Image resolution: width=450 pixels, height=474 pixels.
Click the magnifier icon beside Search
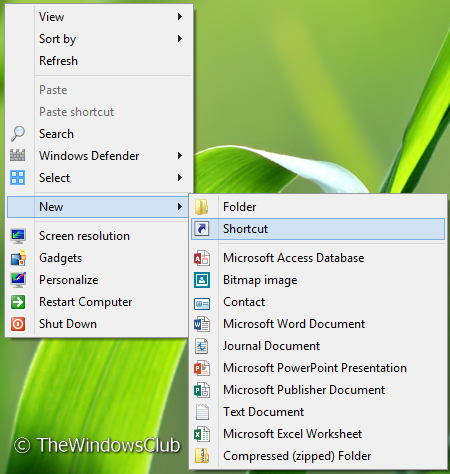(18, 133)
